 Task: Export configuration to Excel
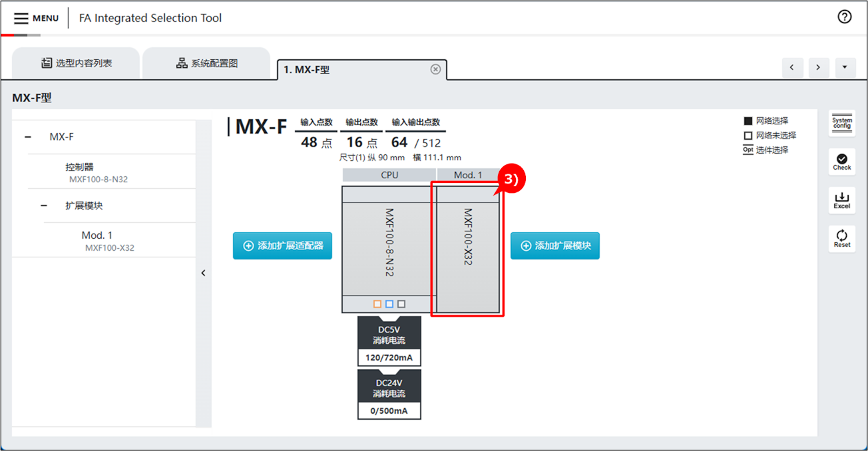[841, 200]
